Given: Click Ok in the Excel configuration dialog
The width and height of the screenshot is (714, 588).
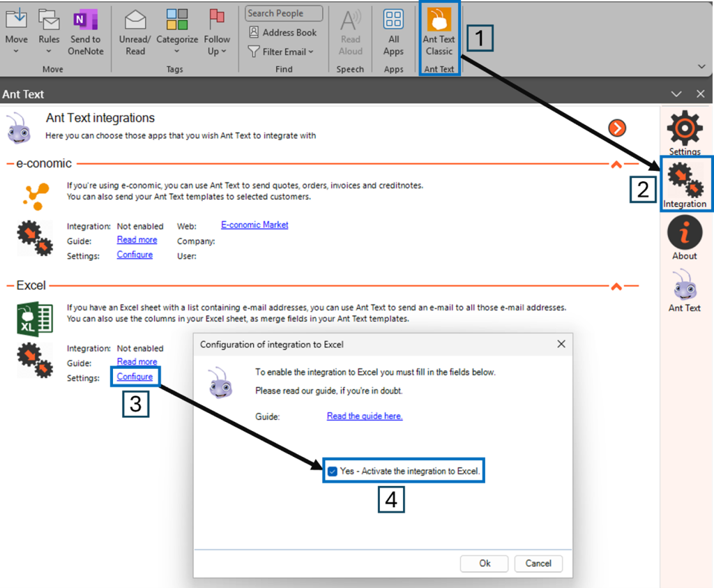Looking at the screenshot, I should (485, 564).
